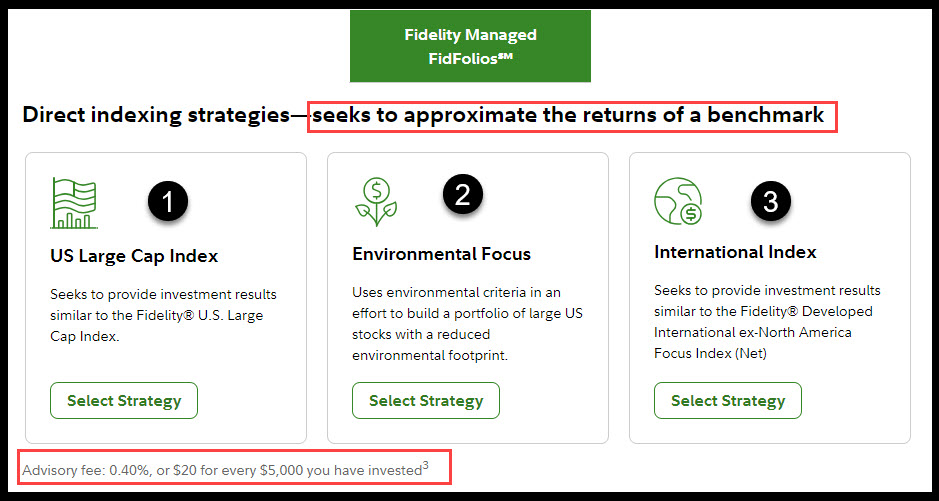The height and width of the screenshot is (501, 939).
Task: Click the flag and bar chart icon
Action: [74, 203]
